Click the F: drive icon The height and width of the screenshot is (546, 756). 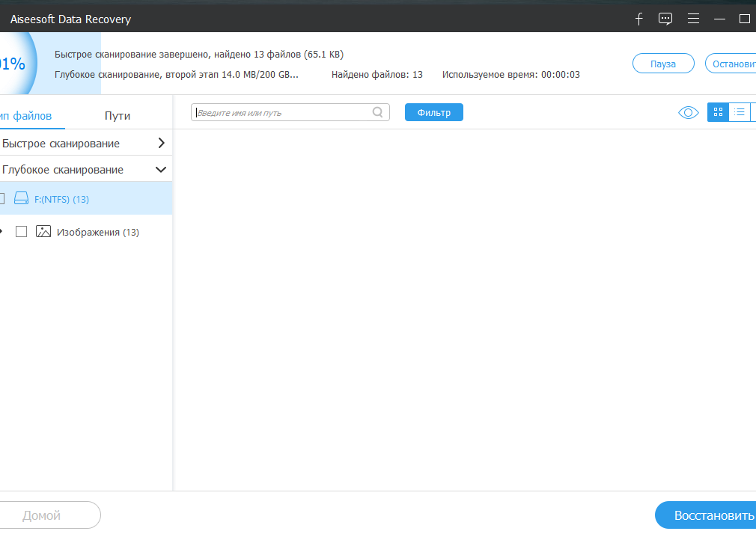coord(21,198)
